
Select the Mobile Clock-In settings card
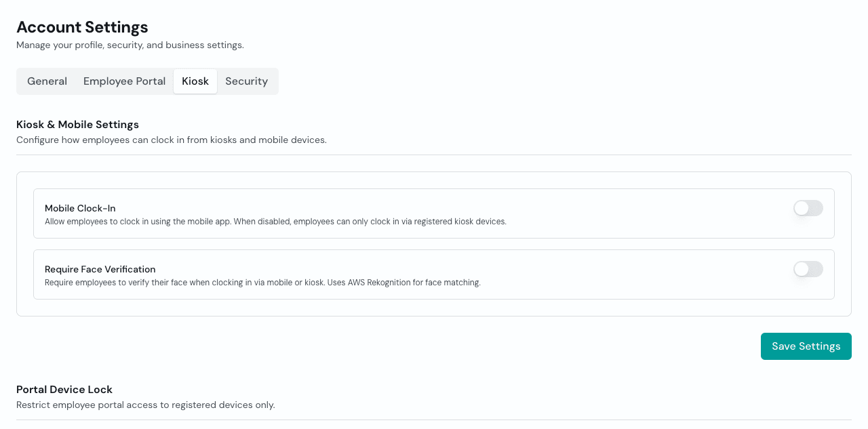pos(433,213)
